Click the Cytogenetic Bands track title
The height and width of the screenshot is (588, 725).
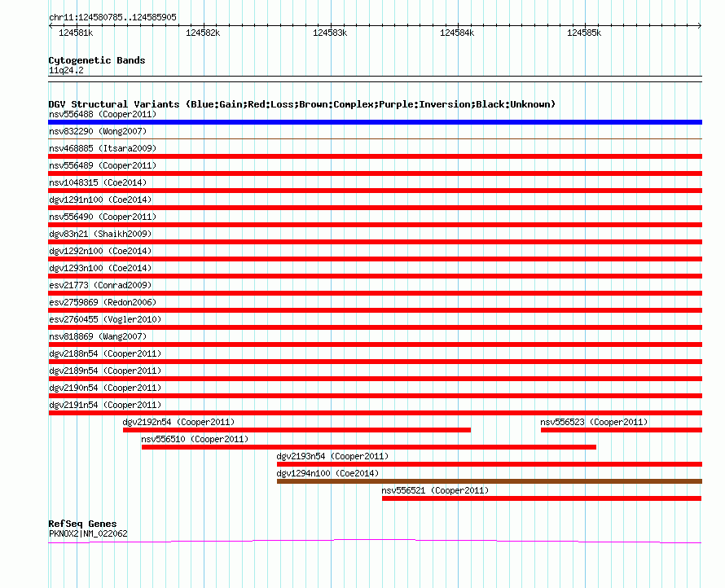[x=97, y=60]
